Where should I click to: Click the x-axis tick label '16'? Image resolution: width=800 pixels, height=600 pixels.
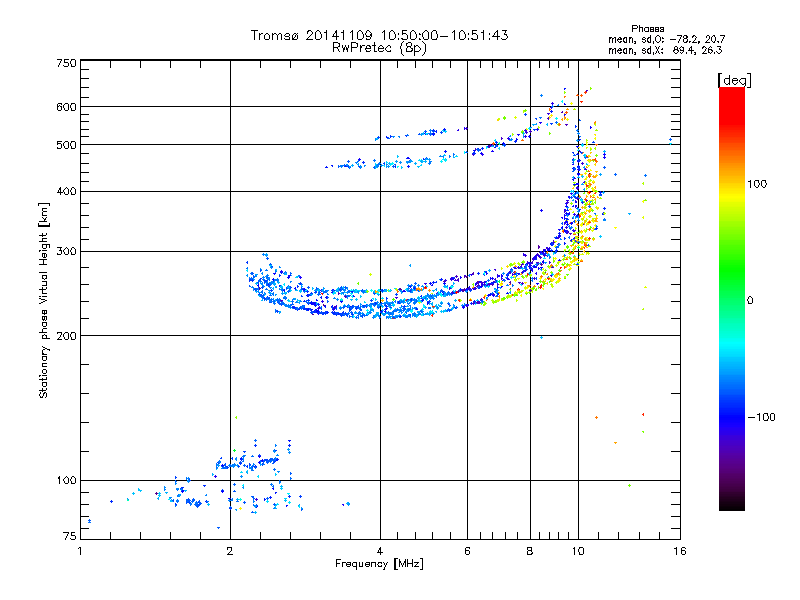point(680,551)
